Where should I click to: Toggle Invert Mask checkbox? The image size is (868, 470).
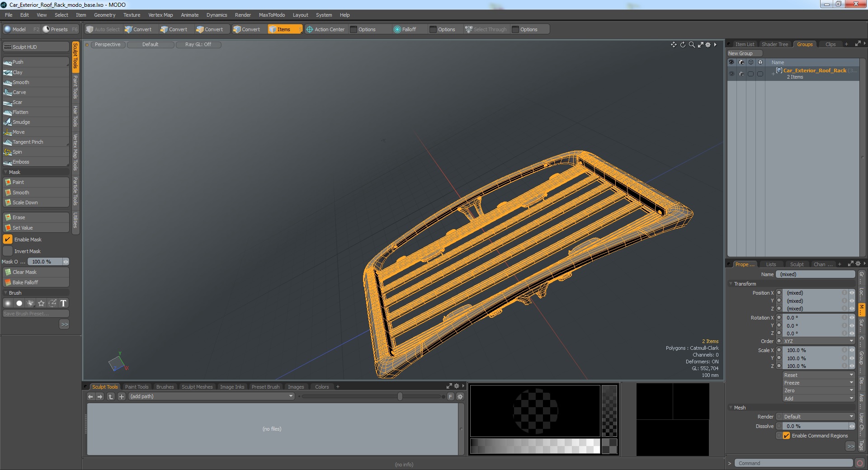coord(8,251)
